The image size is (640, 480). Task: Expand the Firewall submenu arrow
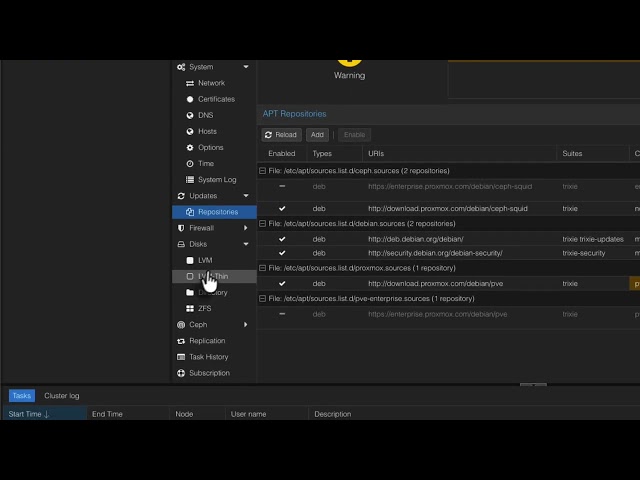(x=246, y=228)
